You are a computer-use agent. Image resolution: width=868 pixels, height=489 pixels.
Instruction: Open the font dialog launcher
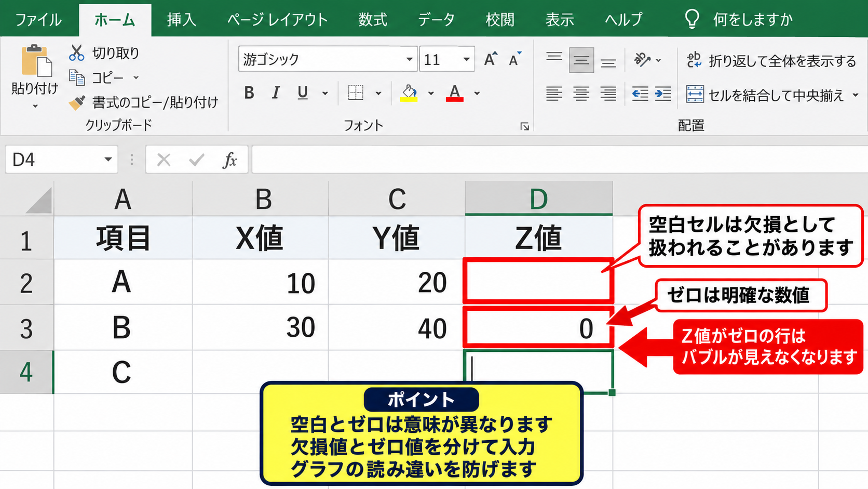point(525,126)
